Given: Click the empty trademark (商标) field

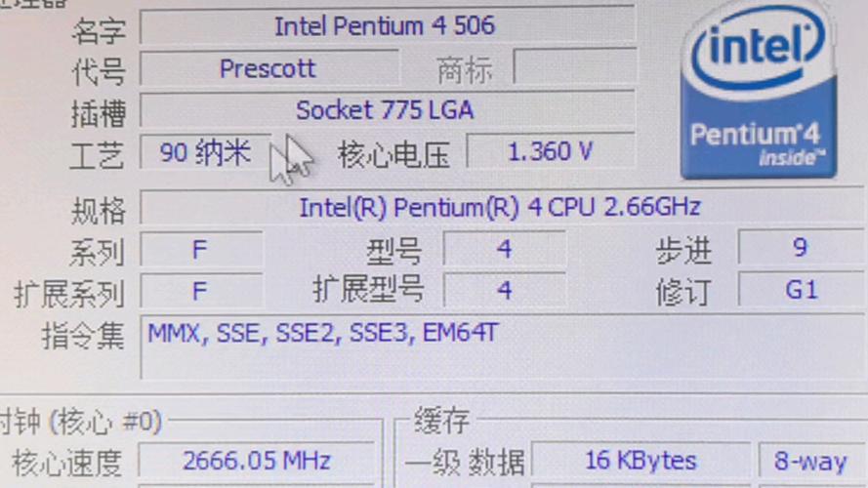Looking at the screenshot, I should [x=575, y=67].
